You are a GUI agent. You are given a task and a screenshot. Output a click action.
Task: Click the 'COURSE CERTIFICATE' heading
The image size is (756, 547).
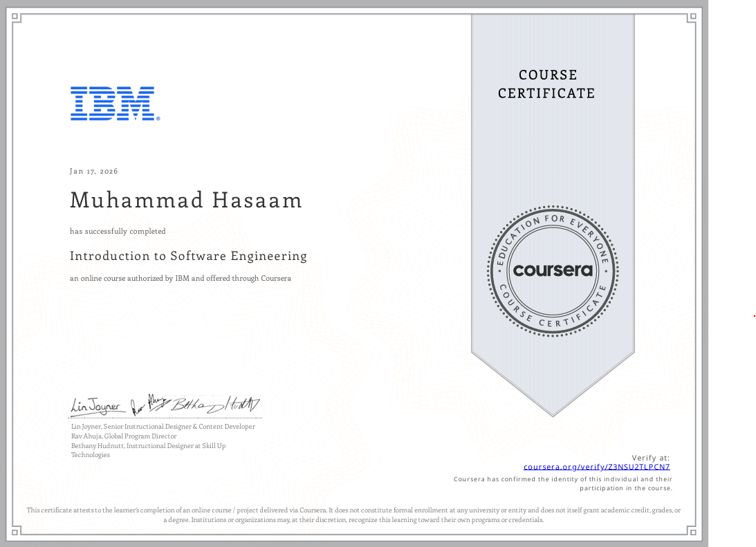point(546,84)
